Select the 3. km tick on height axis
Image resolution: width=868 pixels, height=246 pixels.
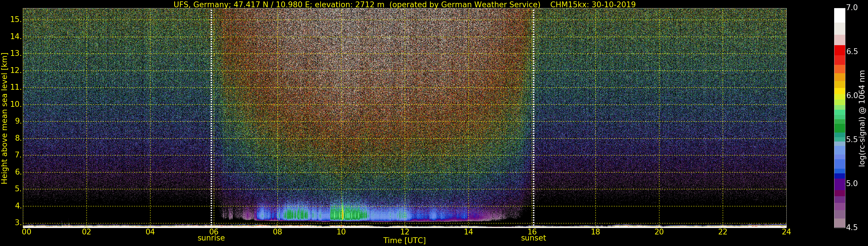coord(18,223)
